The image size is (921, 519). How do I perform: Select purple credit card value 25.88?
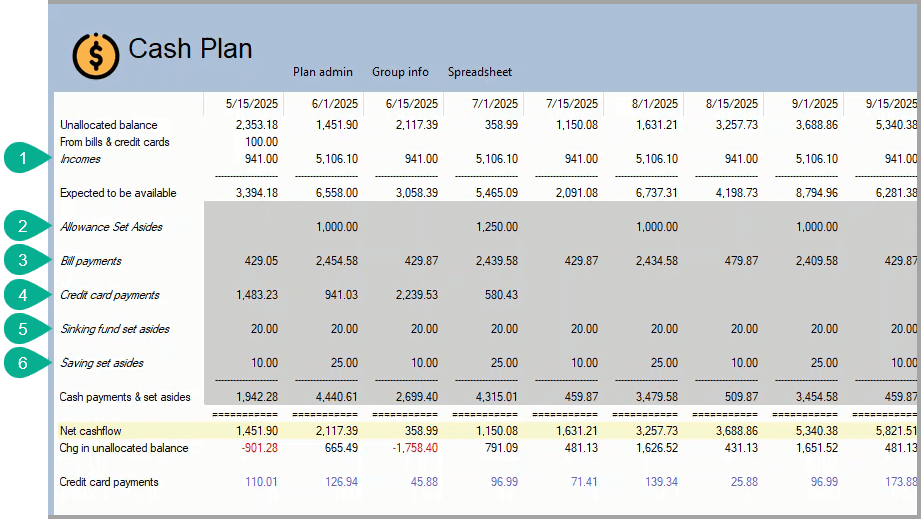744,483
